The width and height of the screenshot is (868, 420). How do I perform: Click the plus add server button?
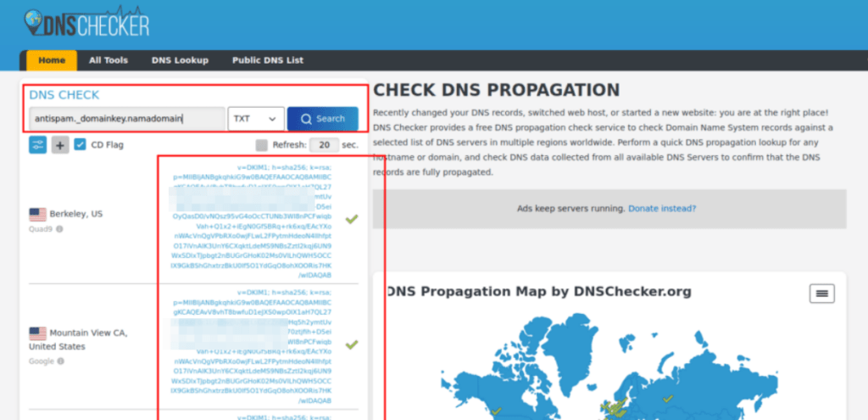point(60,145)
